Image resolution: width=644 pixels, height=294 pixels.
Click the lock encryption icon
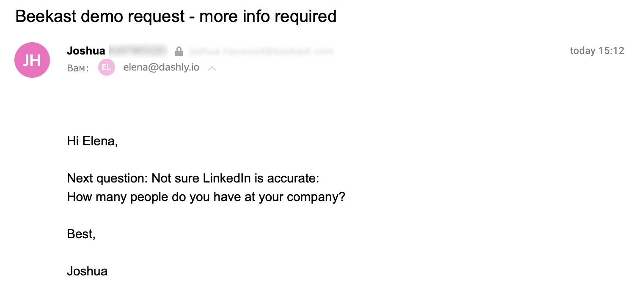[x=179, y=52]
